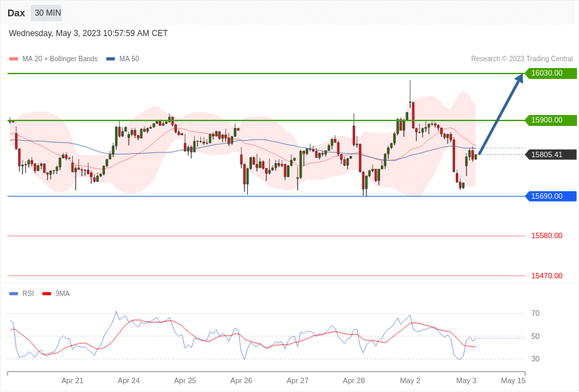Click the RSI 50 level label
Screen dimensions: 579x392
(535, 336)
